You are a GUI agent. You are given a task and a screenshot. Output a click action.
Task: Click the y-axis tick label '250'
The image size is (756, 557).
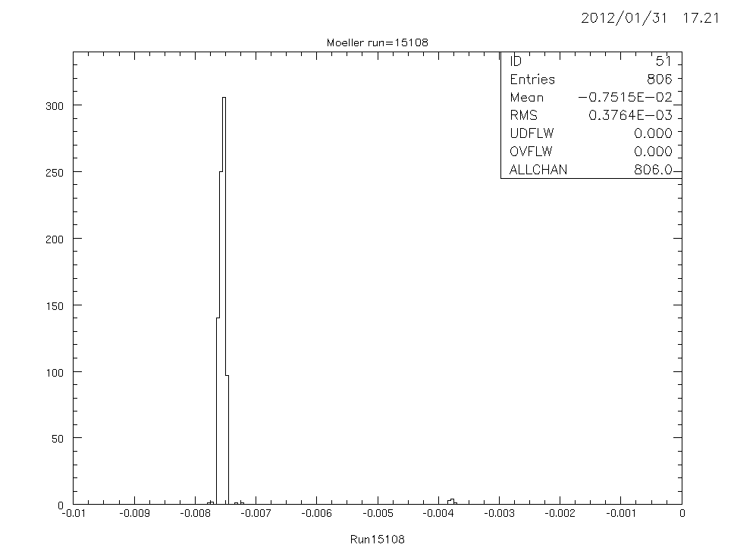(x=55, y=173)
